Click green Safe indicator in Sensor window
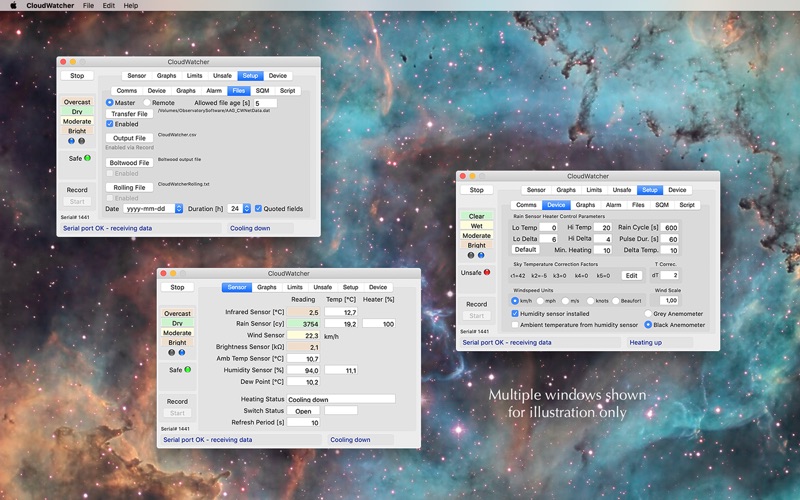Viewport: 800px width, 500px height. (x=188, y=370)
